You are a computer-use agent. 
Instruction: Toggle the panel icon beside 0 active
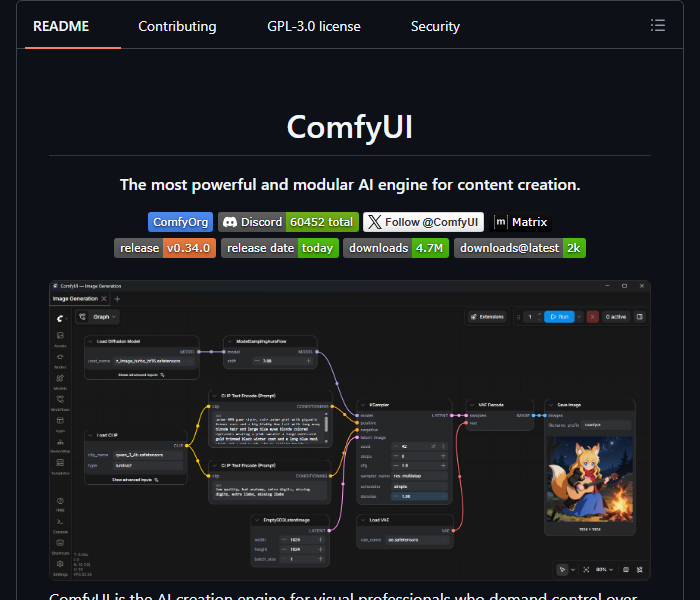640,317
